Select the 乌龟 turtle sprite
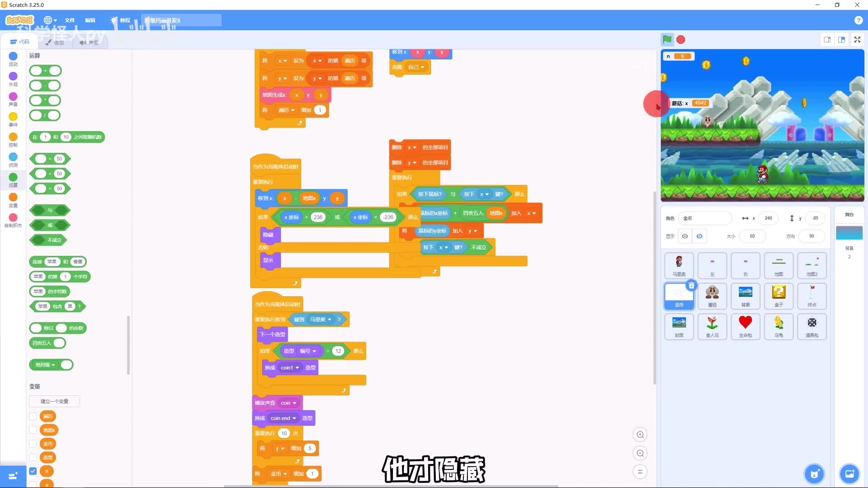This screenshot has width=868, height=488. [x=778, y=326]
